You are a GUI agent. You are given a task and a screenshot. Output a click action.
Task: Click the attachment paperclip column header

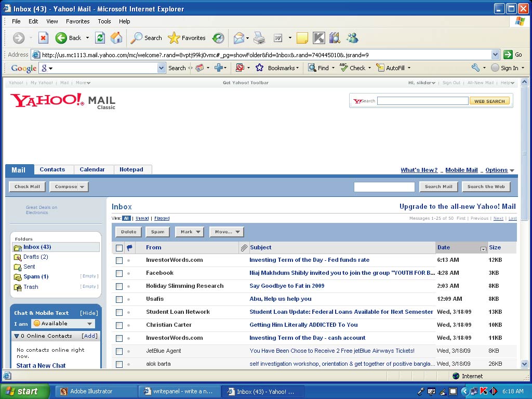tap(244, 248)
